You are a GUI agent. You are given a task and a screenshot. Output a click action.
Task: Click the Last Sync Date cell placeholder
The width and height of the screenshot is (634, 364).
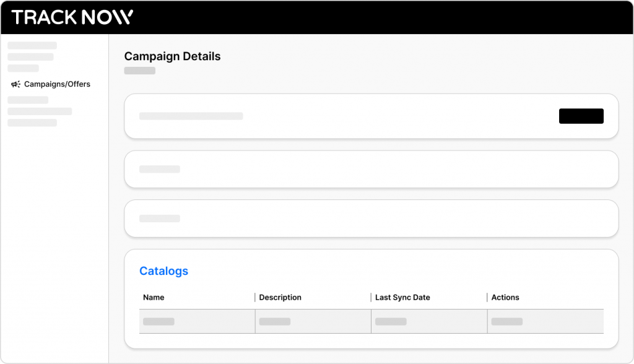pos(391,321)
